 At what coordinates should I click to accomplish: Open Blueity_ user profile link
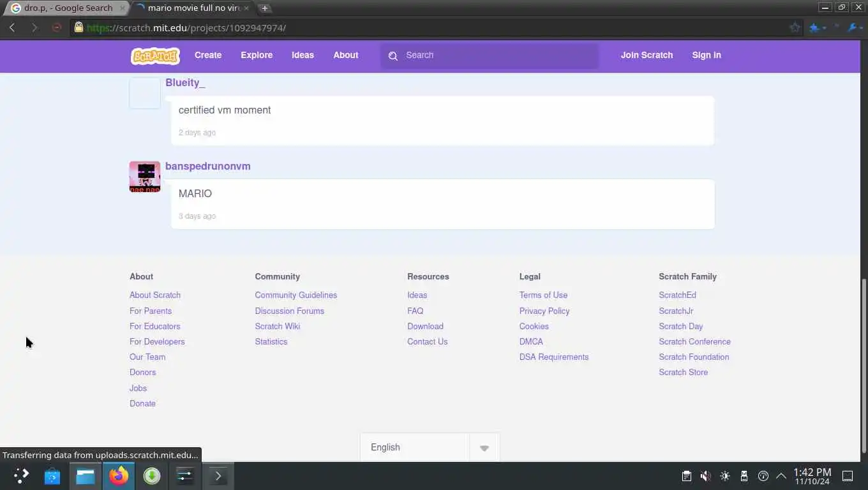coord(185,82)
